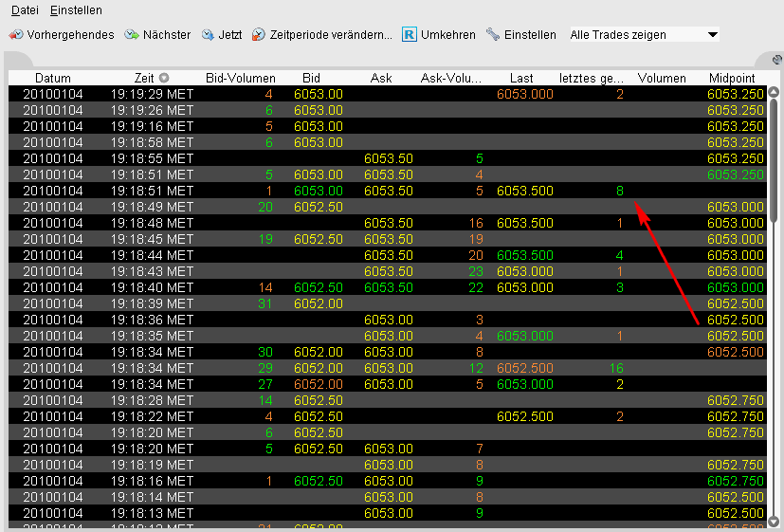The height and width of the screenshot is (532, 784).
Task: Sort by the Datum column header
Action: (53, 78)
